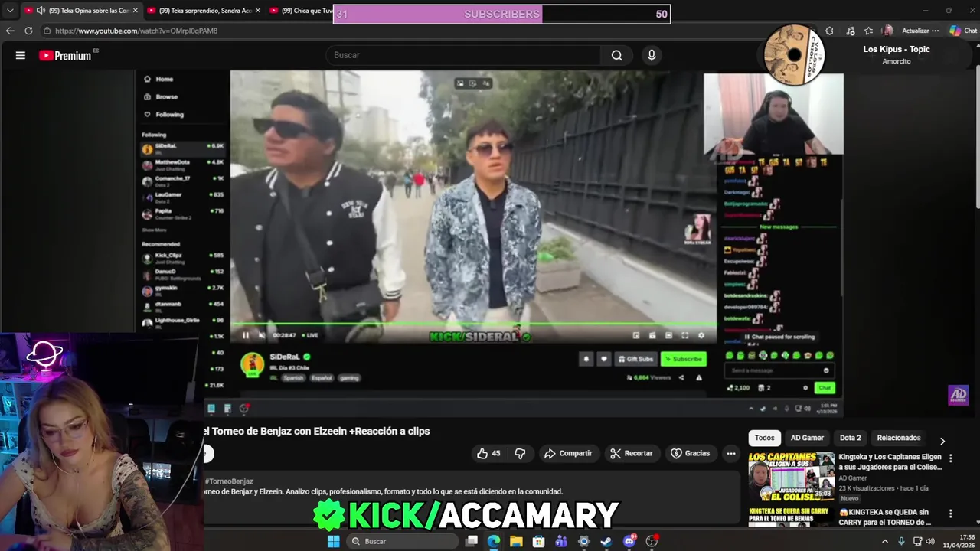Open Microsoft Edge from taskbar
This screenshot has height=551, width=980.
coord(494,541)
